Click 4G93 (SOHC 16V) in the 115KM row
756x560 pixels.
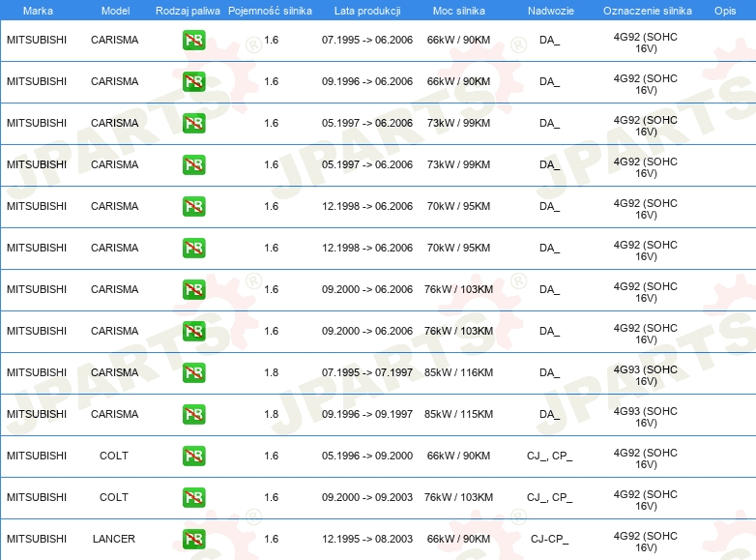click(646, 417)
